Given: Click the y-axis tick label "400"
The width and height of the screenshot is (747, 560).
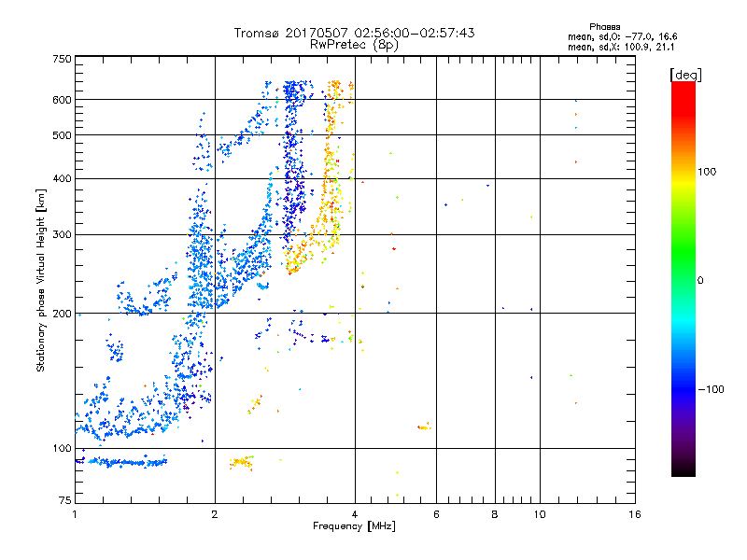Looking at the screenshot, I should tap(62, 178).
